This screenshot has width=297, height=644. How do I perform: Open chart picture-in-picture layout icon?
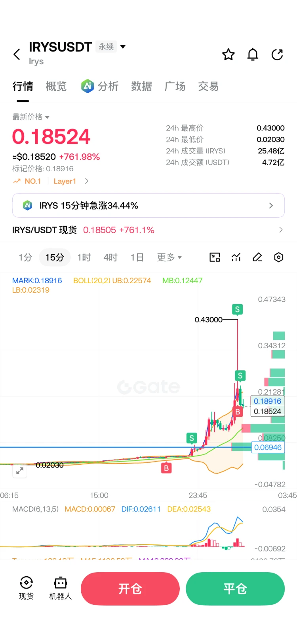[x=215, y=257]
